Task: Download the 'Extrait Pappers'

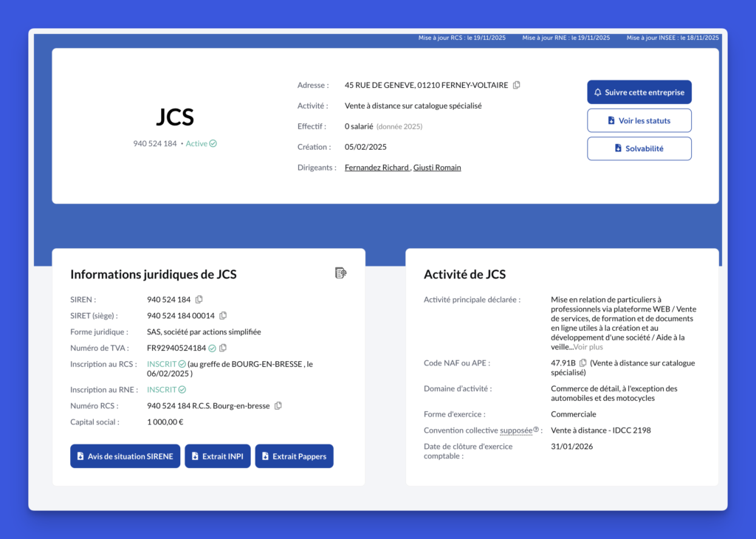Action: (x=294, y=456)
